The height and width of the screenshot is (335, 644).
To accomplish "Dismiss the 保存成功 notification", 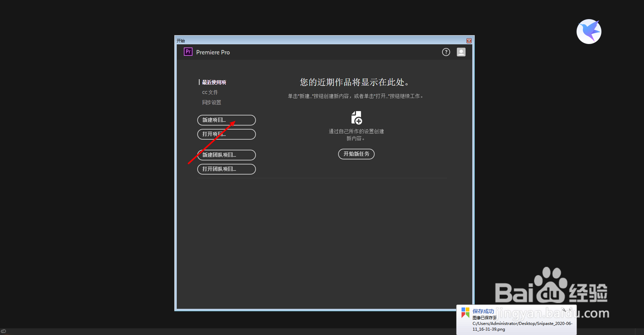I will click(x=571, y=310).
